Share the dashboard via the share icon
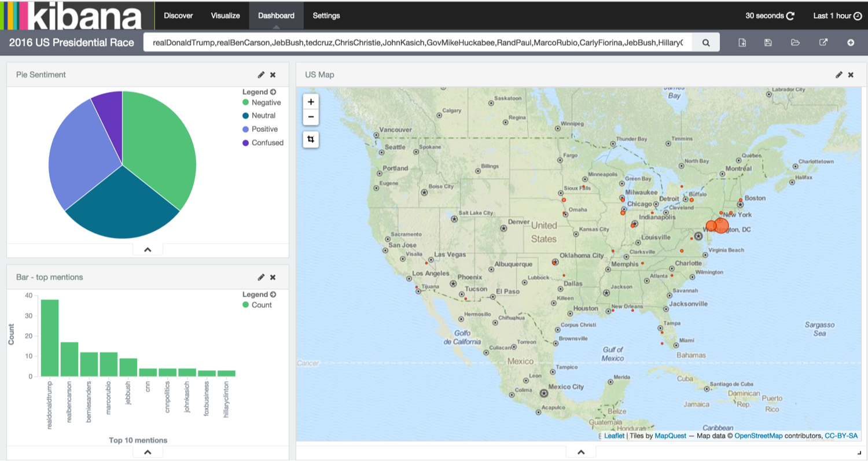868x461 pixels. pyautogui.click(x=823, y=42)
